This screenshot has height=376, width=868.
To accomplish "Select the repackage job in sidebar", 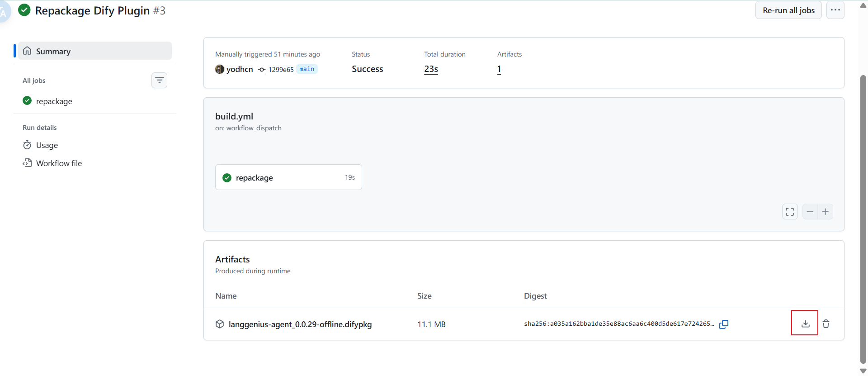I will pos(54,101).
